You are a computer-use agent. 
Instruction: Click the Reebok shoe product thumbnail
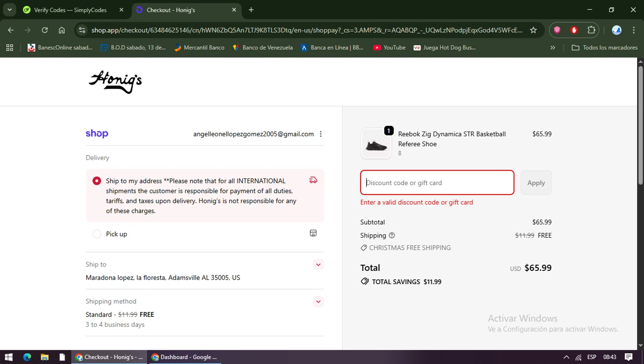coord(376,144)
